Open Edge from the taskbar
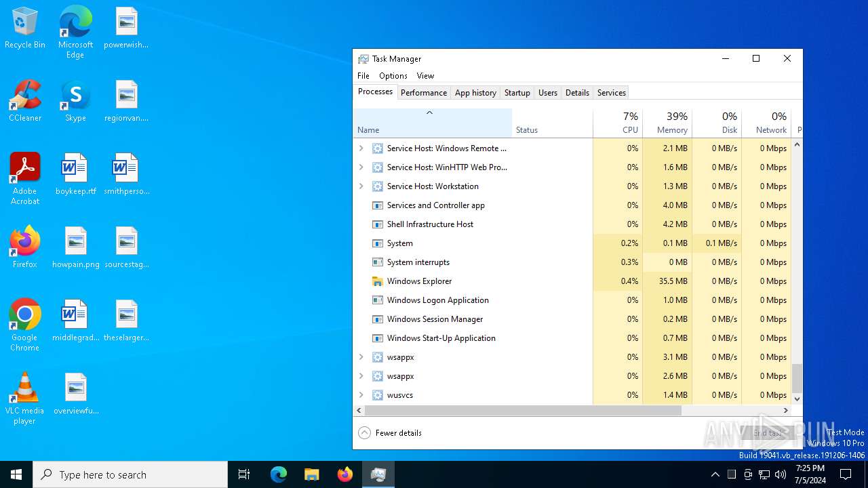This screenshot has height=488, width=868. coord(279,474)
